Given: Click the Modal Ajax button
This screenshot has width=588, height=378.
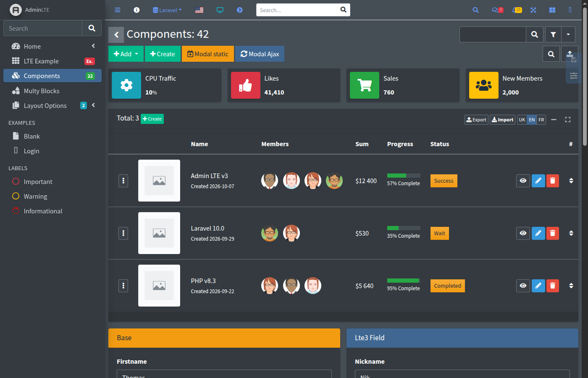Looking at the screenshot, I should pyautogui.click(x=260, y=54).
